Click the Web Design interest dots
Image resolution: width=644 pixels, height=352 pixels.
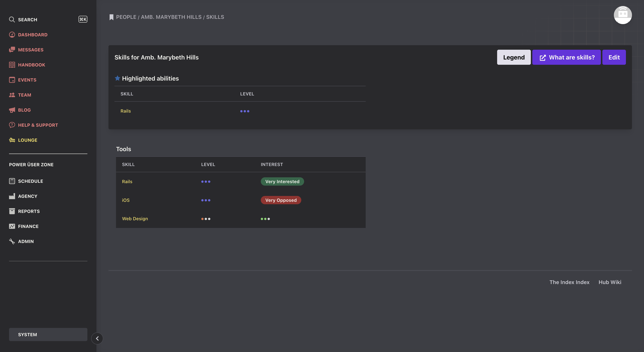pos(265,219)
